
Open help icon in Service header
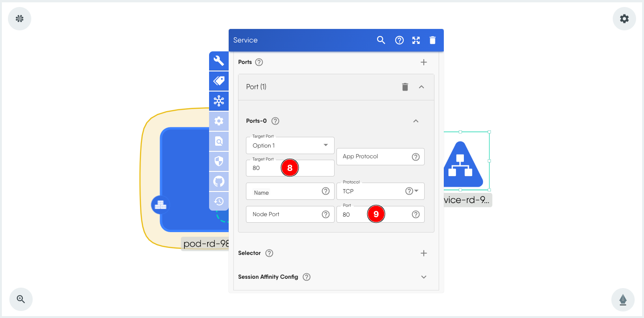pos(399,40)
